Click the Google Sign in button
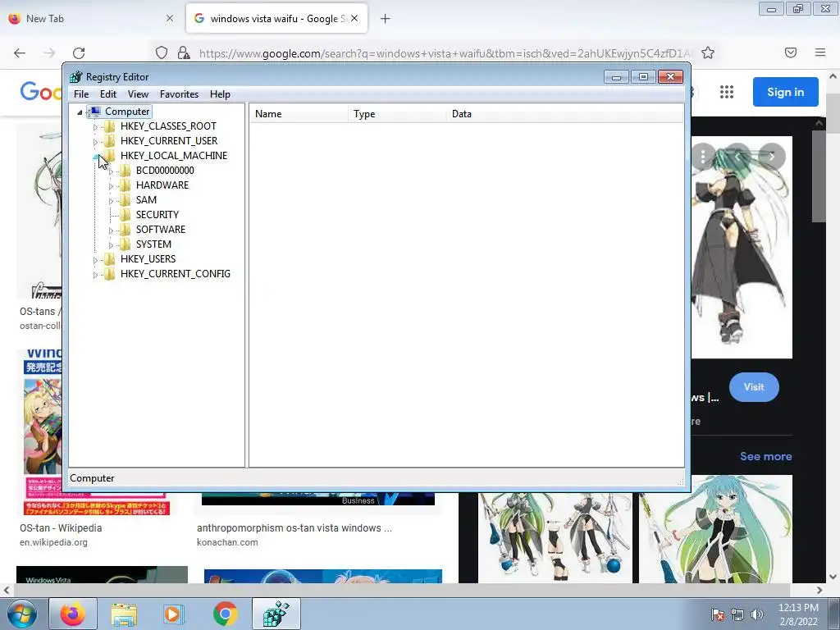 (785, 92)
